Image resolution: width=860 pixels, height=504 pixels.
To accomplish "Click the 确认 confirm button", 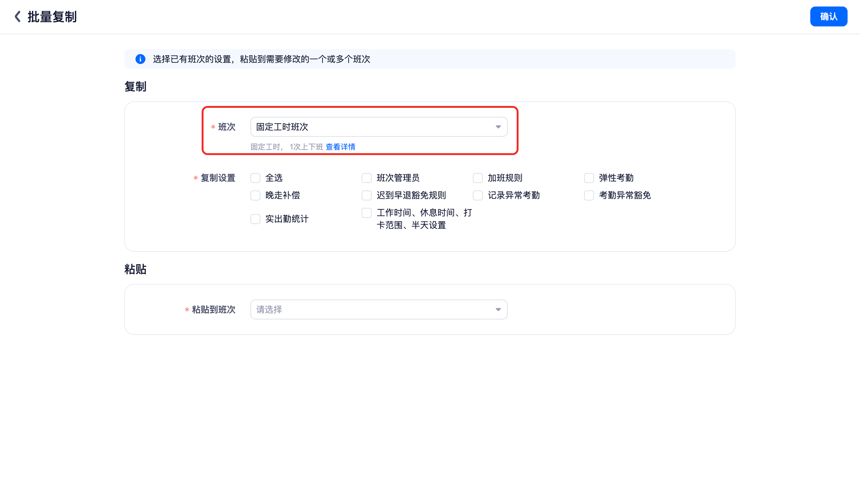I will point(828,16).
